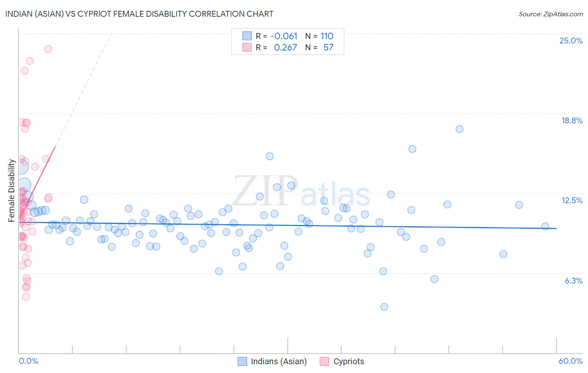Select the 60.0% x-axis label
The image size is (588, 373).
tap(570, 361)
